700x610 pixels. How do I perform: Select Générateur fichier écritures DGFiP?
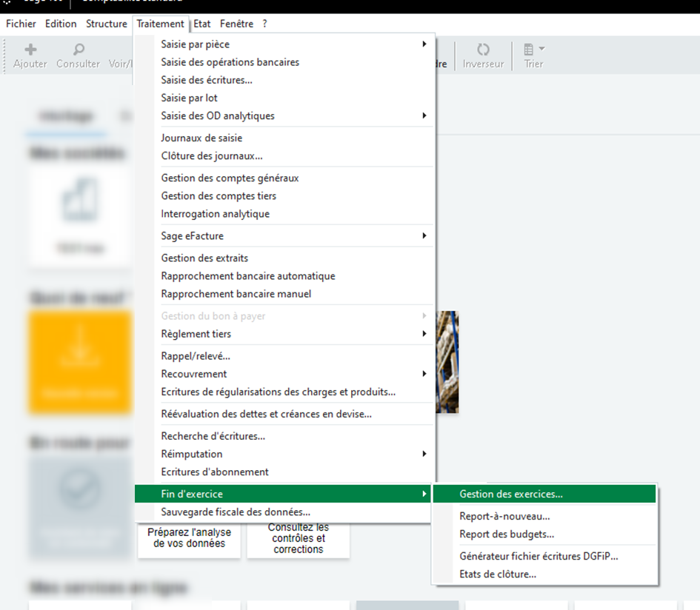[539, 557]
